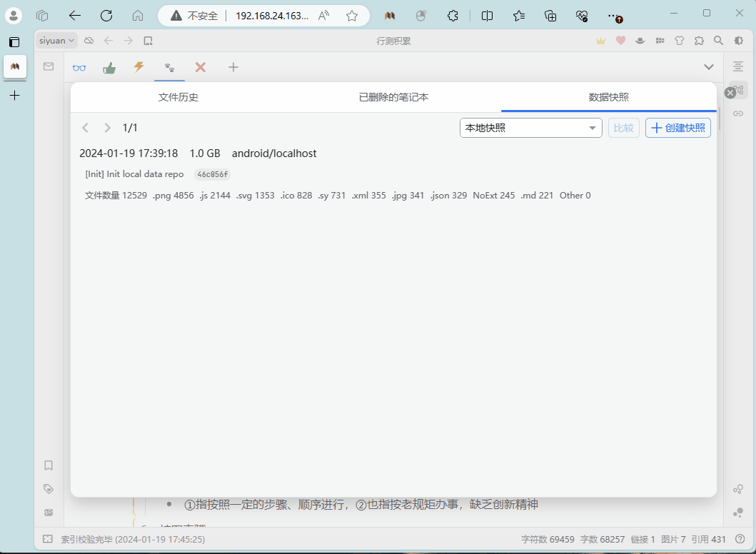Click the 创建快照 button
Viewport: 756px width, 554px height.
tap(677, 128)
